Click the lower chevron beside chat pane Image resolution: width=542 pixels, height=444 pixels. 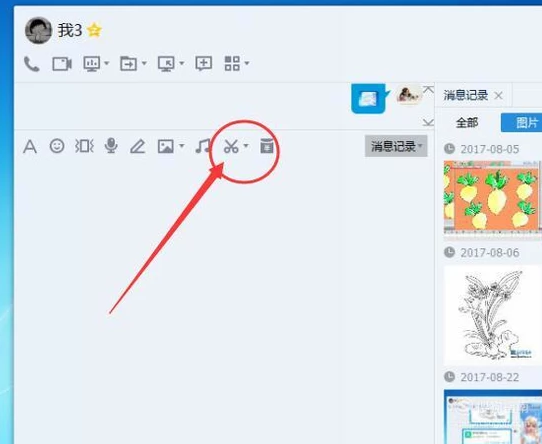pyautogui.click(x=428, y=122)
